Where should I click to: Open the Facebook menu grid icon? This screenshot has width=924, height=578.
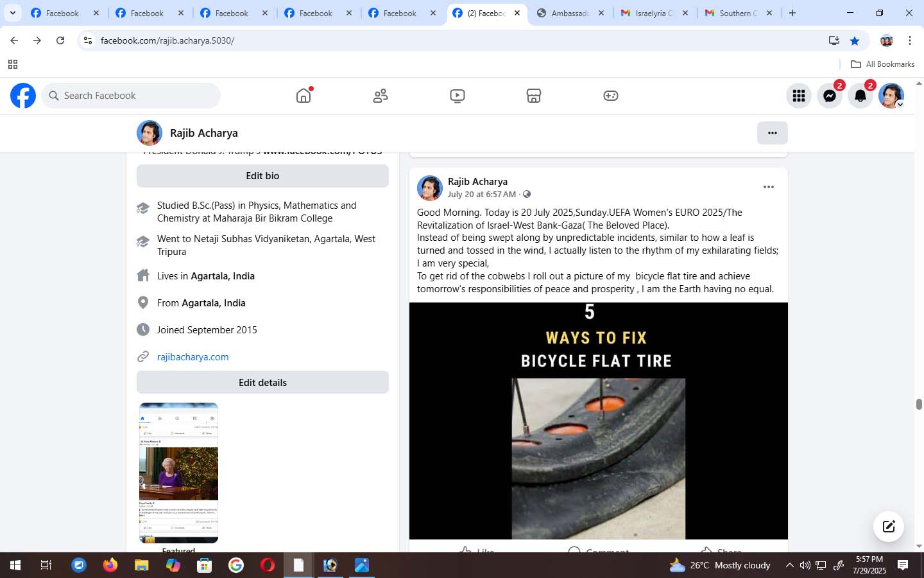[x=799, y=96]
